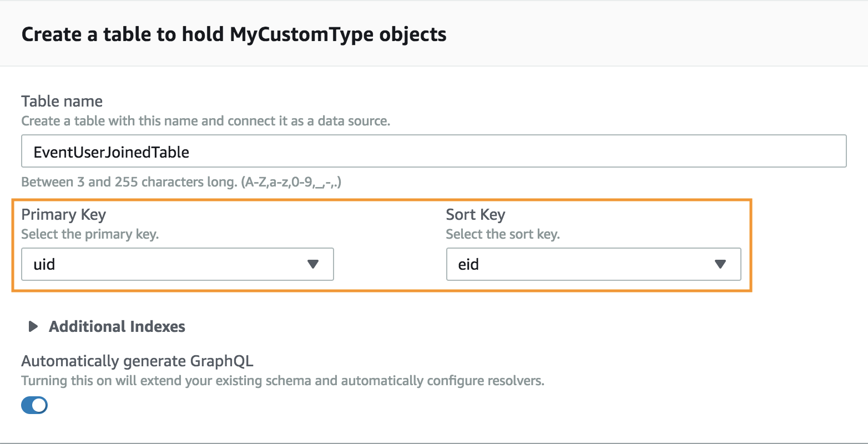Click the Table name input field
Screen dimensions: 868x444
(x=433, y=151)
